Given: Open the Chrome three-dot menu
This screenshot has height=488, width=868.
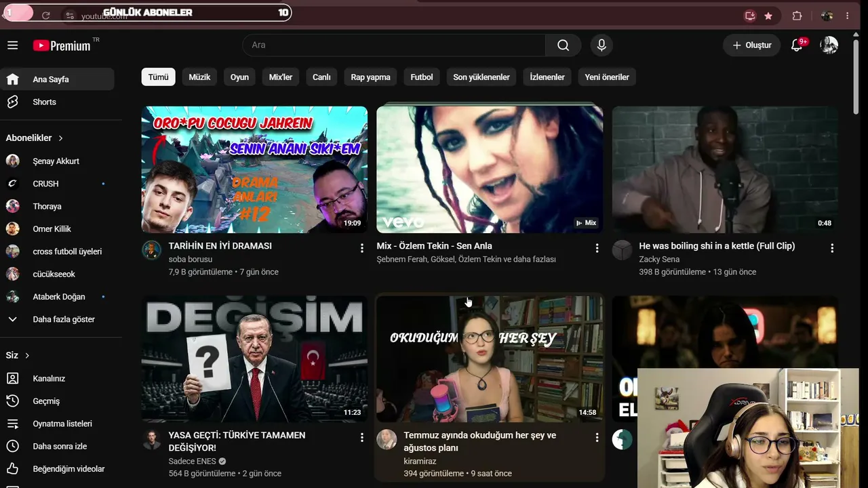Looking at the screenshot, I should (847, 16).
